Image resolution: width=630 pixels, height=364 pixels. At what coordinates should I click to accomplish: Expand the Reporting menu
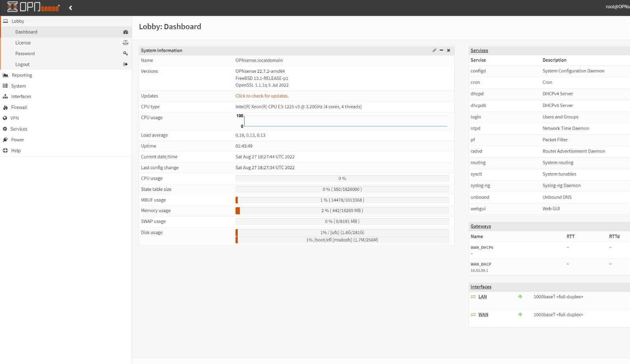[x=66, y=75]
